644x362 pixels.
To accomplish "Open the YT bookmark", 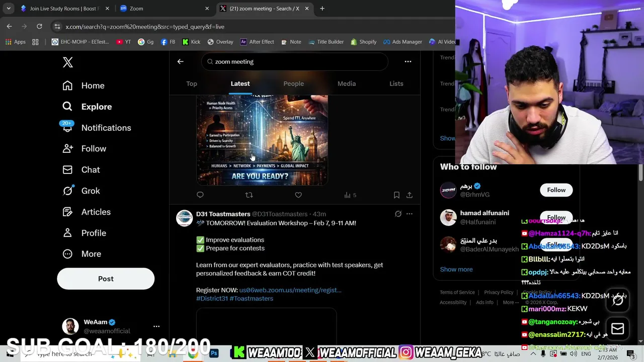I will pos(123,42).
